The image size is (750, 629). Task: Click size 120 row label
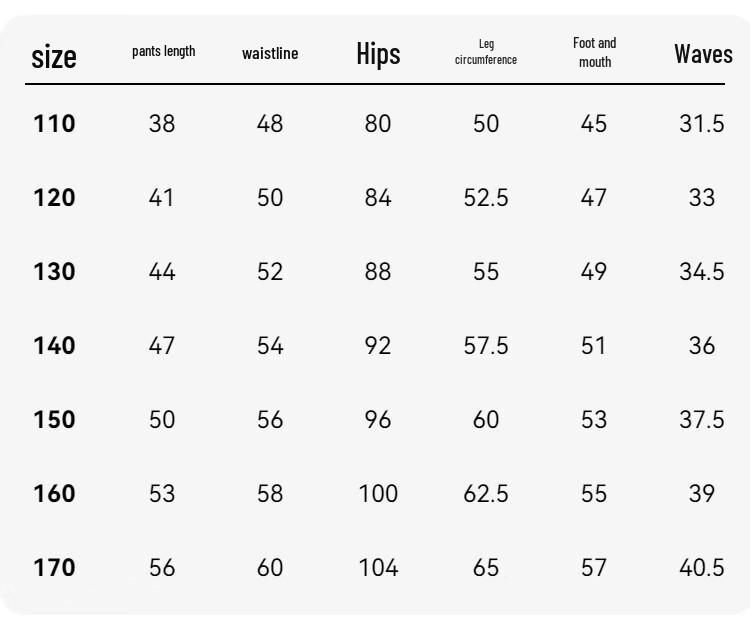(54, 198)
